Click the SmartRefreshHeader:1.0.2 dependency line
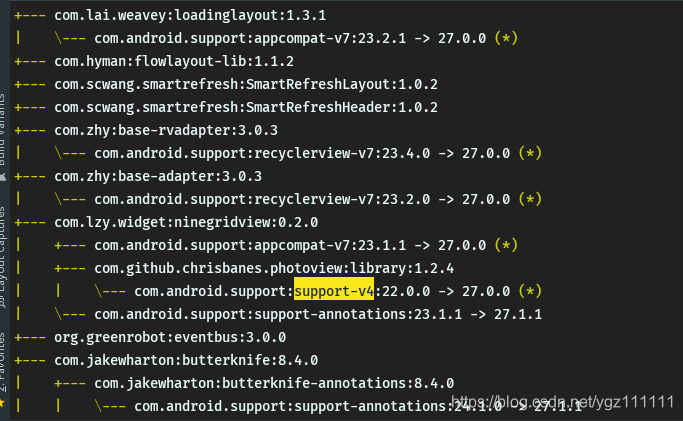The image size is (683, 421). point(246,108)
